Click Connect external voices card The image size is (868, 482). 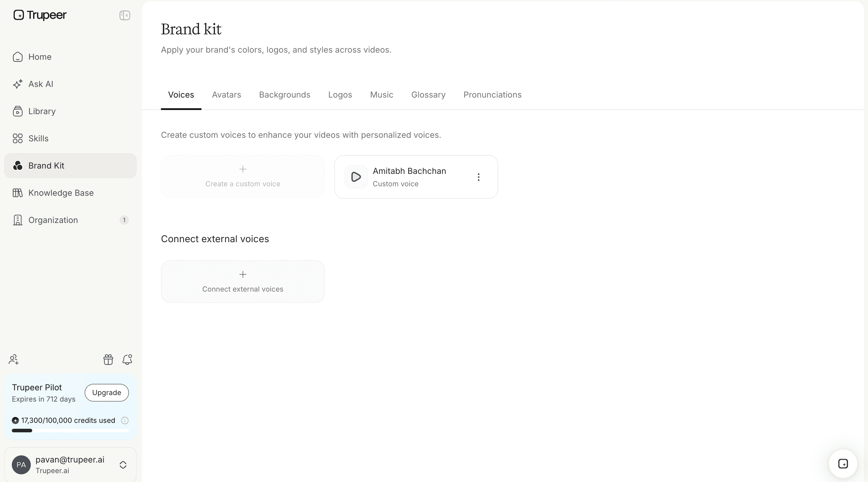(x=243, y=282)
